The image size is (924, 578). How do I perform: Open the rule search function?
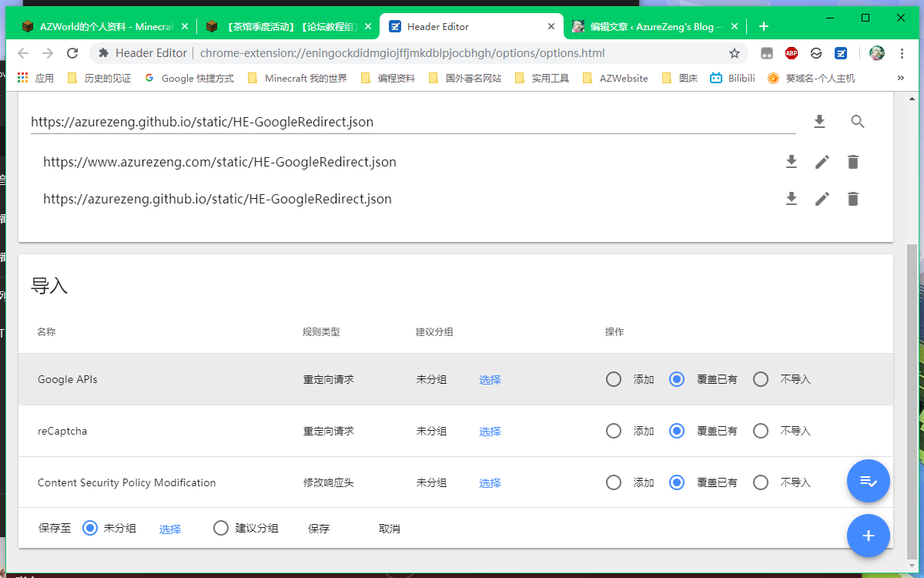pyautogui.click(x=858, y=121)
